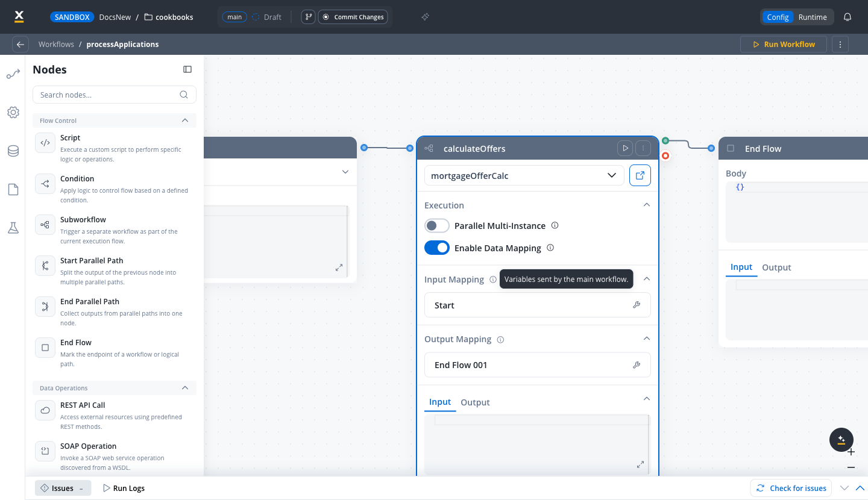868x500 pixels.
Task: Open the workflow path icon in left sidebar
Action: click(x=13, y=75)
